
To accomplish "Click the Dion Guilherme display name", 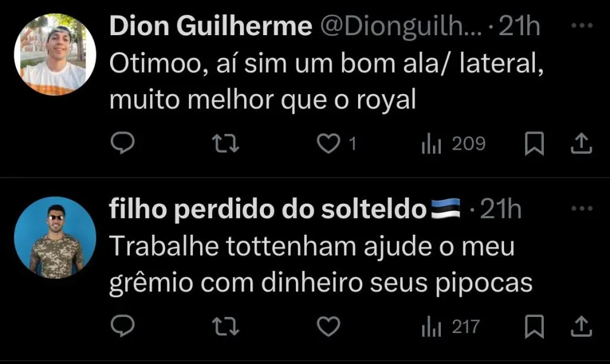I will 211,27.
